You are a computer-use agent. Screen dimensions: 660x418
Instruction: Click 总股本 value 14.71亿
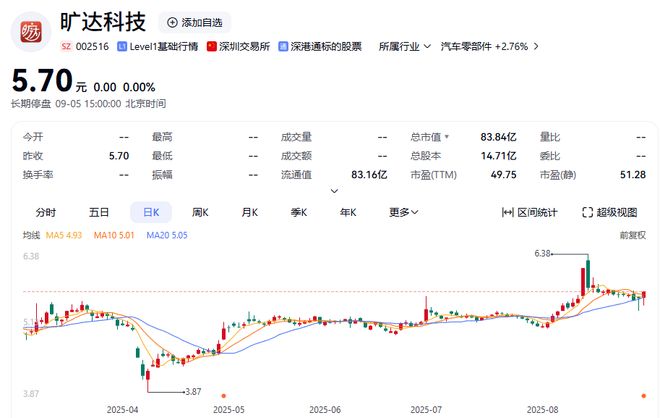tap(499, 156)
